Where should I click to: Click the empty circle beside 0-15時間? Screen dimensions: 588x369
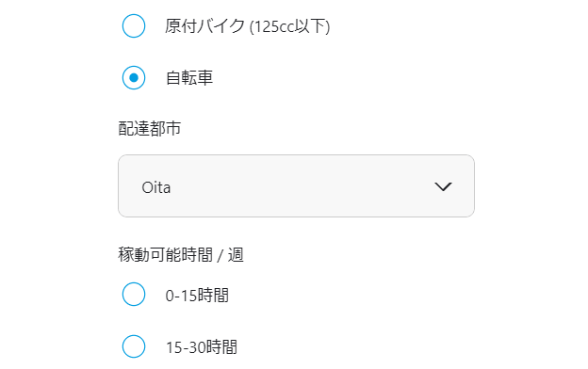[134, 294]
